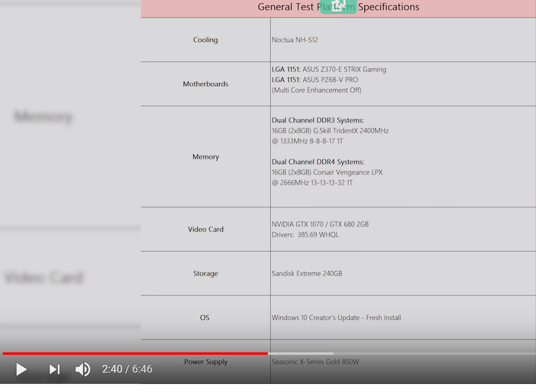The height and width of the screenshot is (392, 536).
Task: Click the 'Memory' row label in table
Action: coord(206,157)
